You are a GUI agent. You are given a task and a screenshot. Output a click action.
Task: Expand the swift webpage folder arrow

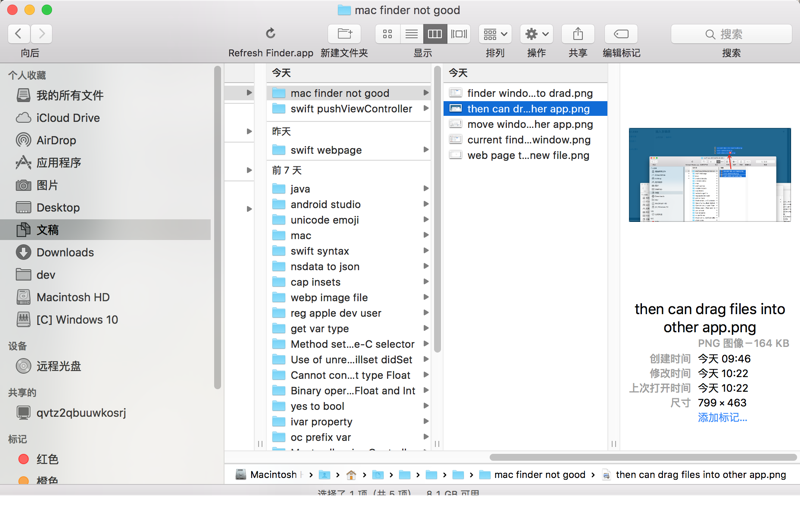[x=426, y=150]
